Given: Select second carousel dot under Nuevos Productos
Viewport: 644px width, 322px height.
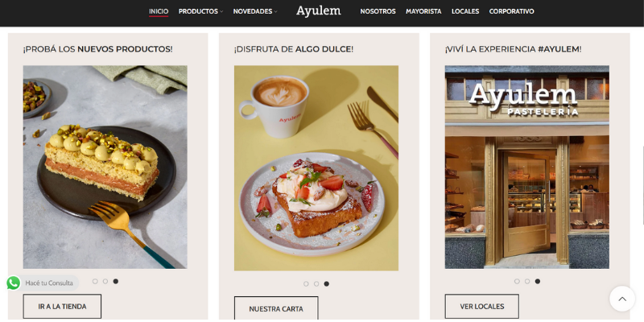Looking at the screenshot, I should tap(105, 281).
